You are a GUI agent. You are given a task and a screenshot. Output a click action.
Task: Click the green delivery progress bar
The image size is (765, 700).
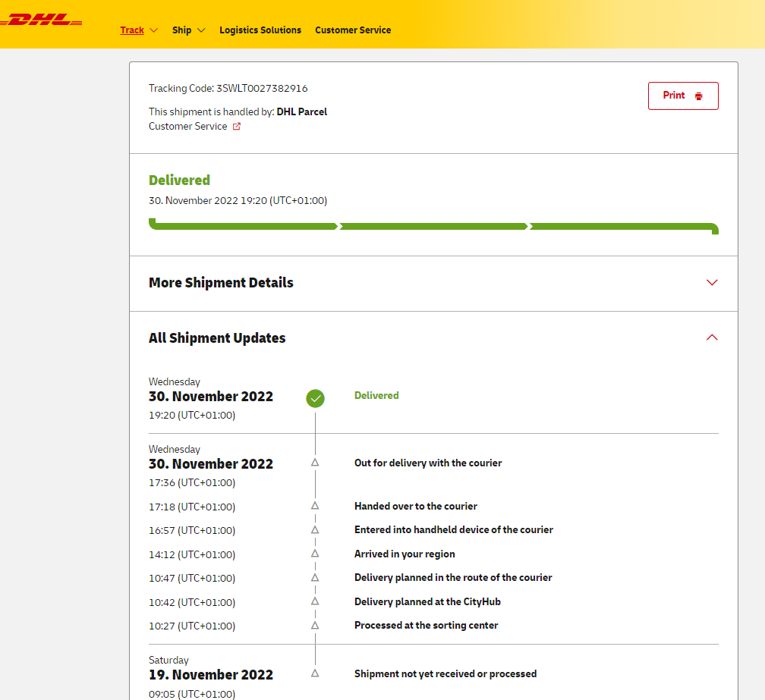[x=433, y=226]
